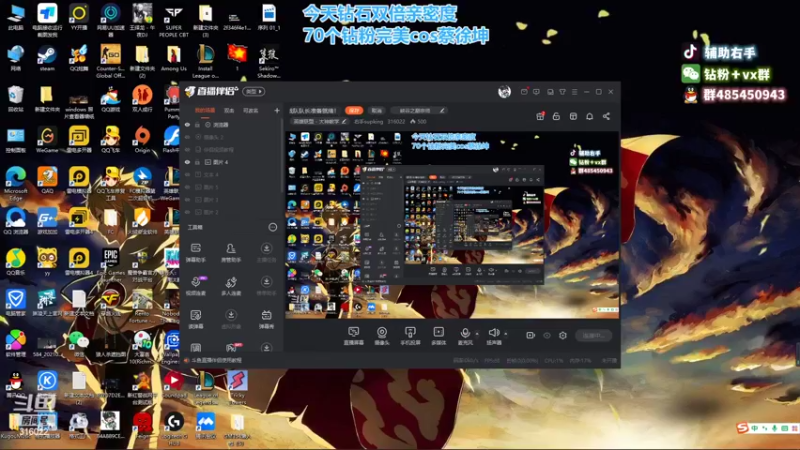800x450 pixels.
Task: Toggle visibility of 图片 4 source
Action: [x=187, y=162]
